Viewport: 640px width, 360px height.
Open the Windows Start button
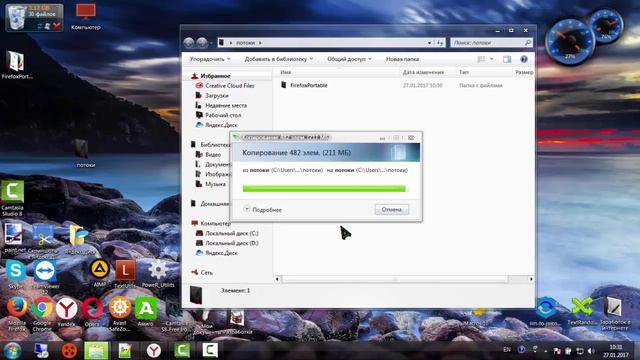point(12,351)
